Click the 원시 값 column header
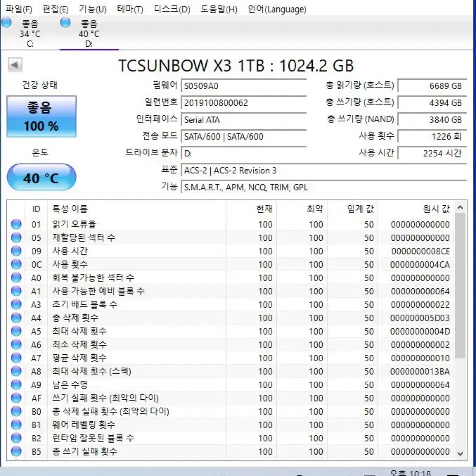The height and width of the screenshot is (476, 476). pyautogui.click(x=416, y=209)
